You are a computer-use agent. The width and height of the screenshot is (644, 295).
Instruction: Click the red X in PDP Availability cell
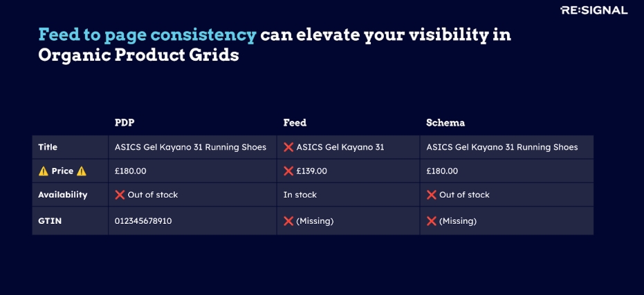pos(120,195)
